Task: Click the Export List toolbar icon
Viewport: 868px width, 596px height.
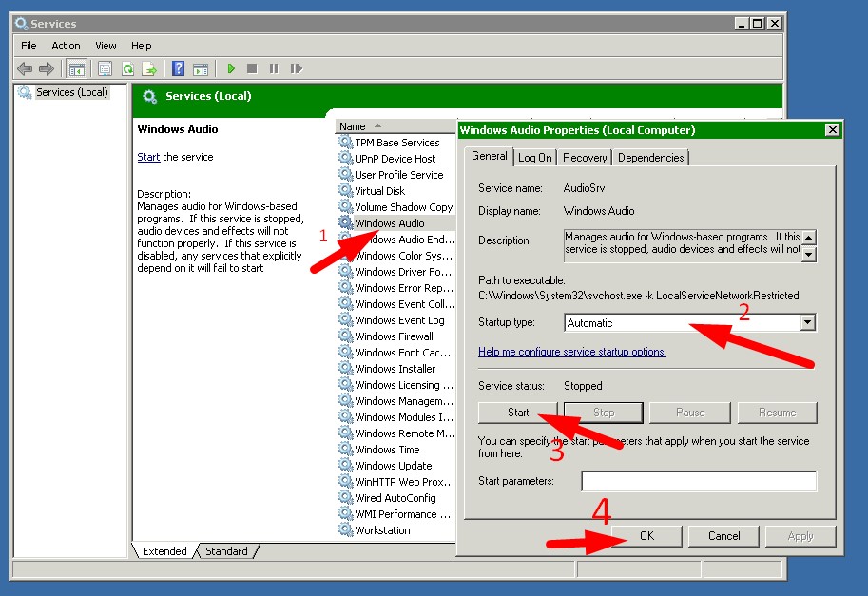Action: point(149,68)
